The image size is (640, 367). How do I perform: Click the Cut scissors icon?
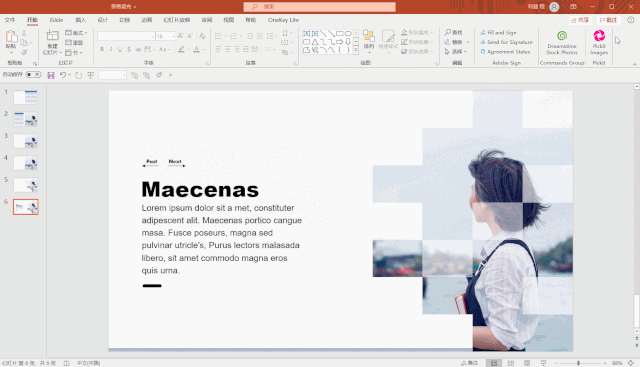point(24,33)
